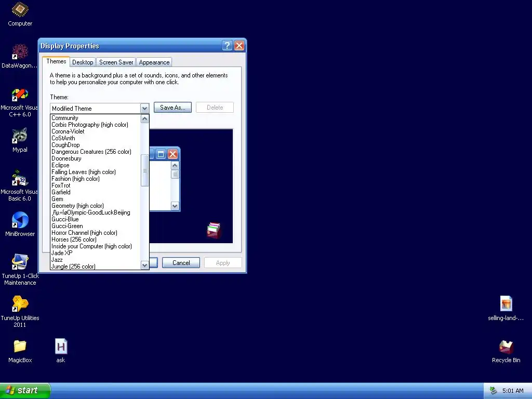Choose Gem theme
This screenshot has height=399, width=532.
coord(96,199)
